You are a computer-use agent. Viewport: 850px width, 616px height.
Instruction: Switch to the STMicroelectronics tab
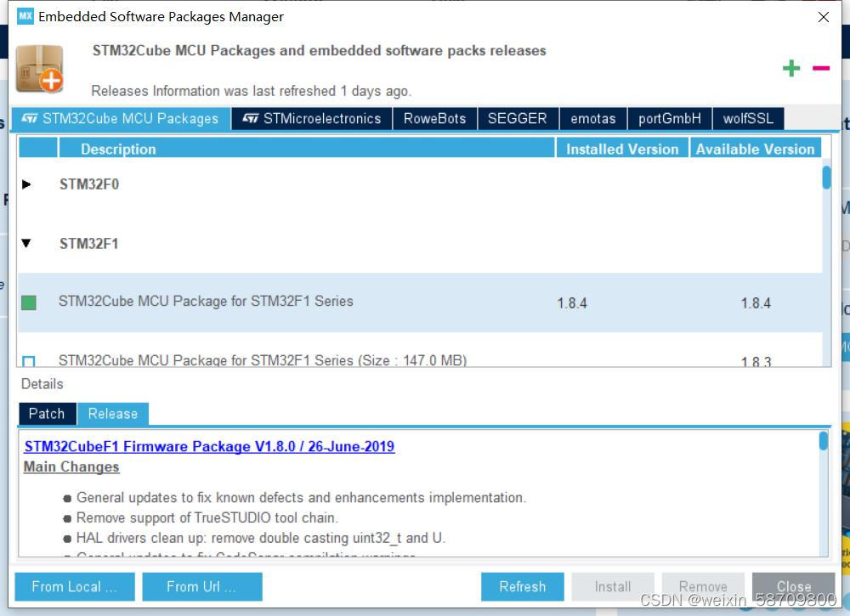click(312, 119)
